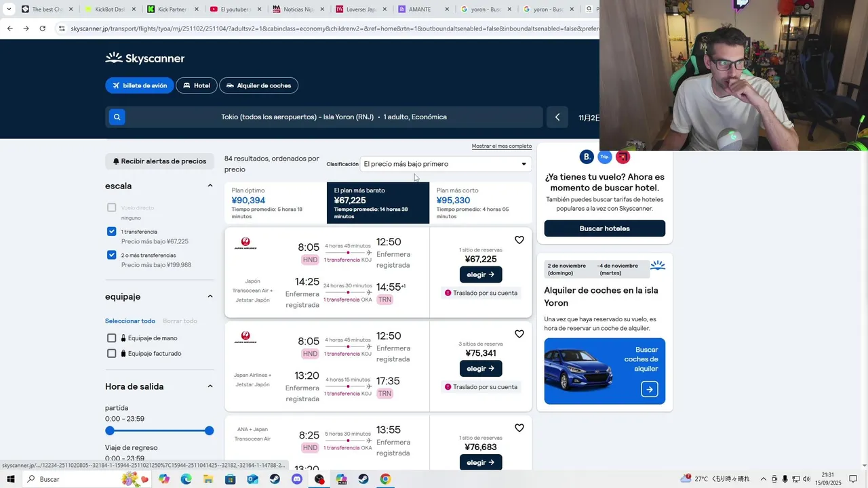Open Copilot from the taskbar

164,479
